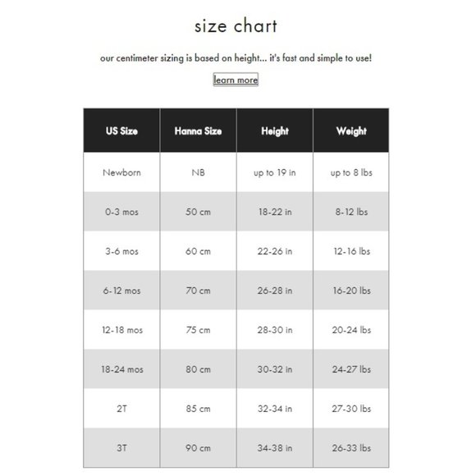Choose the up to 8 lbs cell

coord(351,172)
